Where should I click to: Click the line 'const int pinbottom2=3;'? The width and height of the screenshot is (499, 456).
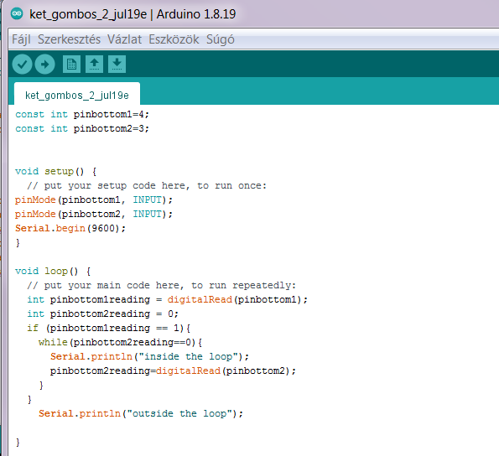pos(82,129)
